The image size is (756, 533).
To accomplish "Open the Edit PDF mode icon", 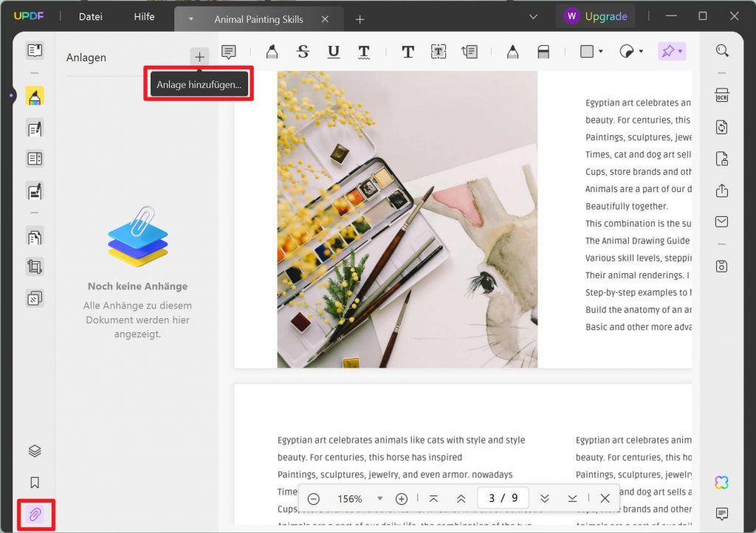I will (x=35, y=128).
